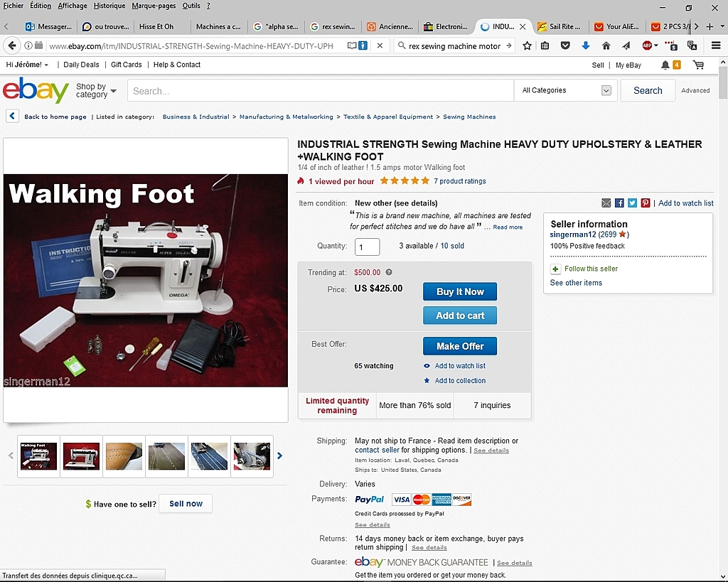The height and width of the screenshot is (582, 728).
Task: Click Add to collection link
Action: (x=460, y=381)
